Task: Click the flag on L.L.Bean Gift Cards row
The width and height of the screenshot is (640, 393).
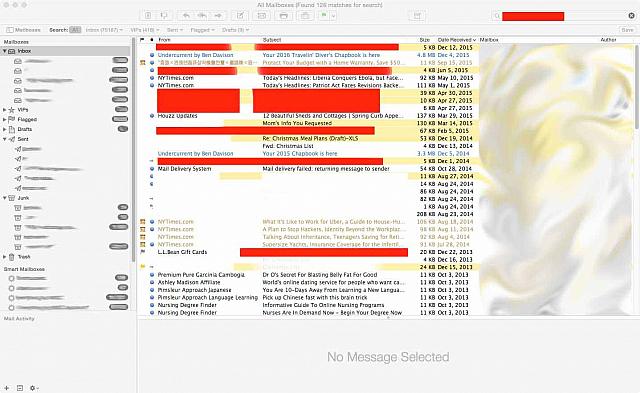Action: (x=142, y=252)
